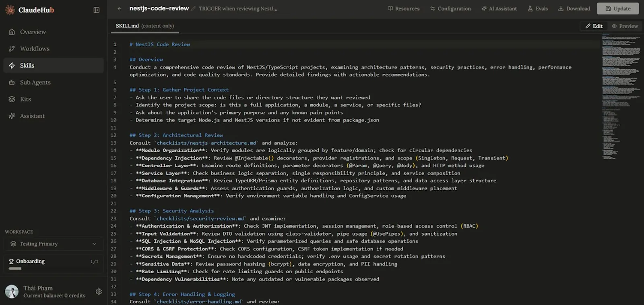
Task: Open user settings gear icon
Action: [x=99, y=291]
